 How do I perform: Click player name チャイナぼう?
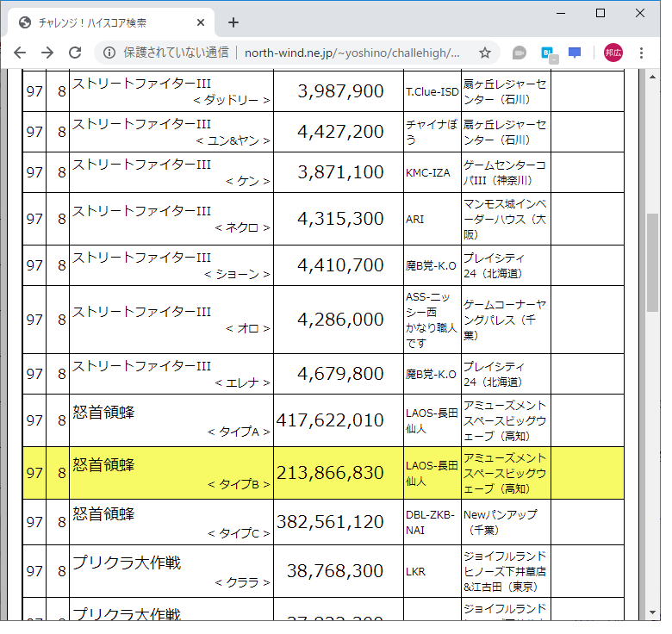[431, 132]
